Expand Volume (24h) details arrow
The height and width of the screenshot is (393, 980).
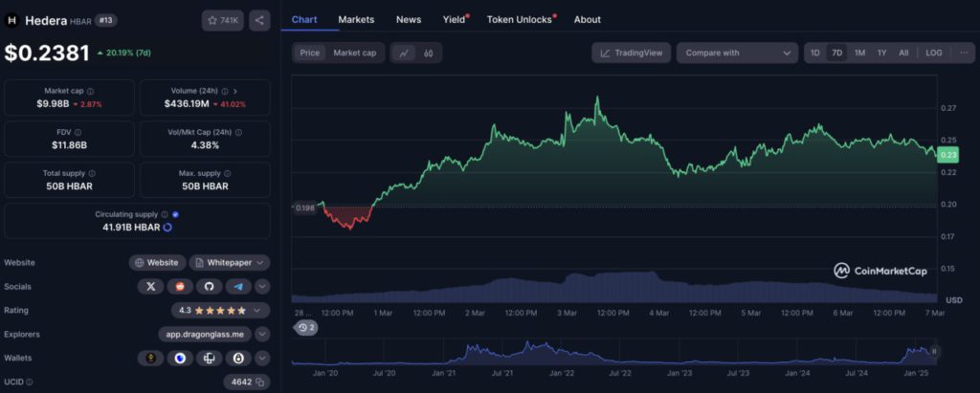pyautogui.click(x=236, y=91)
